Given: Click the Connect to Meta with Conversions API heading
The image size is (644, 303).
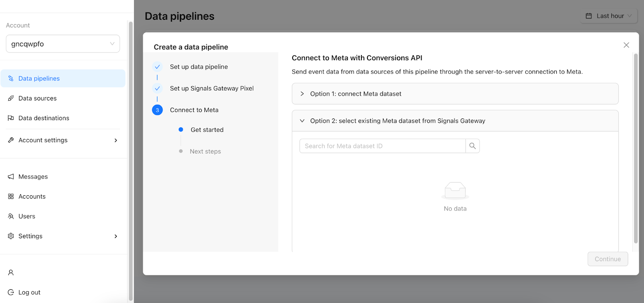Looking at the screenshot, I should tap(357, 58).
